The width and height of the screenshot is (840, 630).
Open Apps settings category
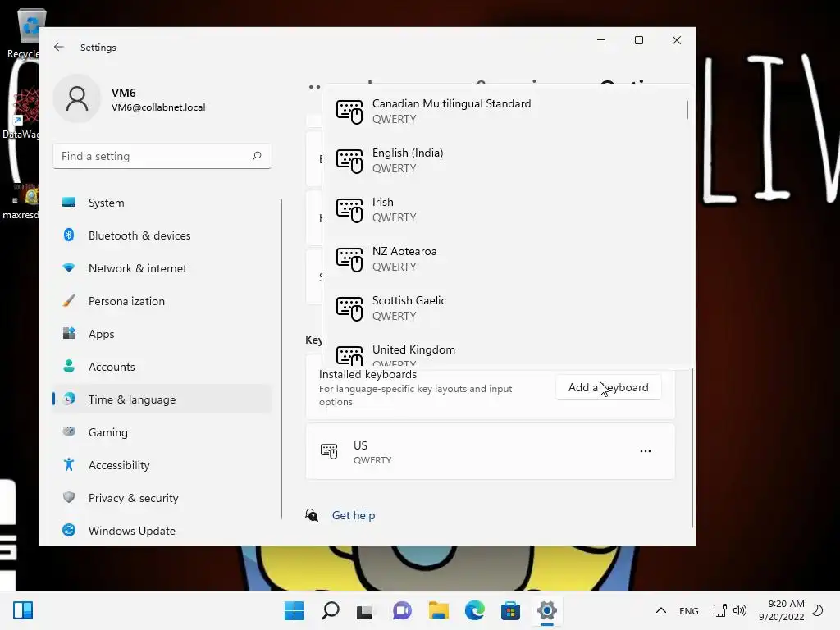pos(162,334)
